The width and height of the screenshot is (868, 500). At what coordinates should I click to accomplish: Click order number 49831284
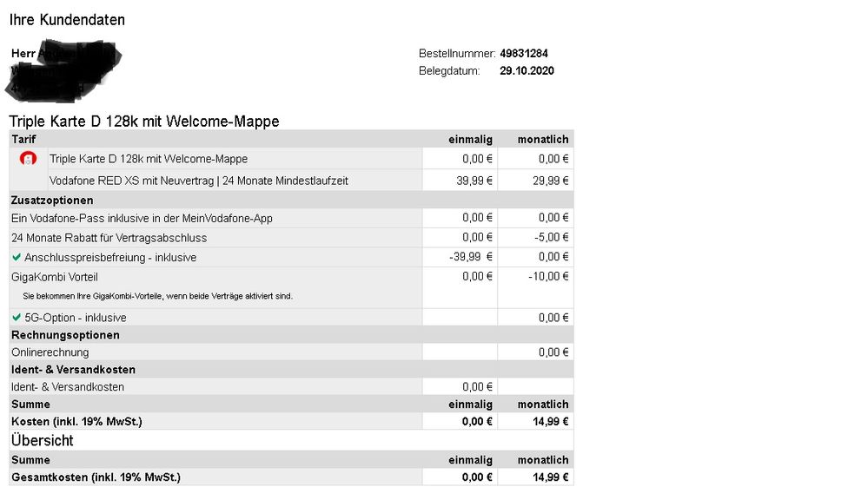pos(524,54)
